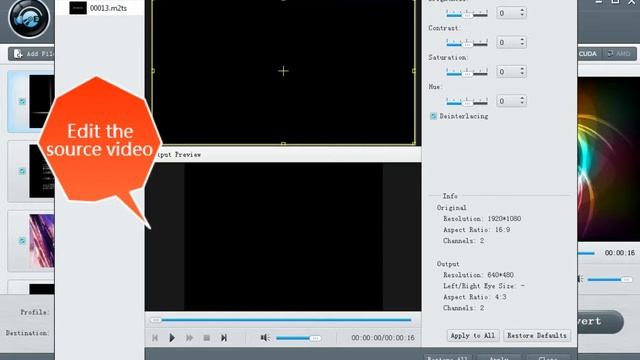Toggle checkbox beside text-lines black thumbnail
Image resolution: width=640 pixels, height=360 pixels.
22,171
